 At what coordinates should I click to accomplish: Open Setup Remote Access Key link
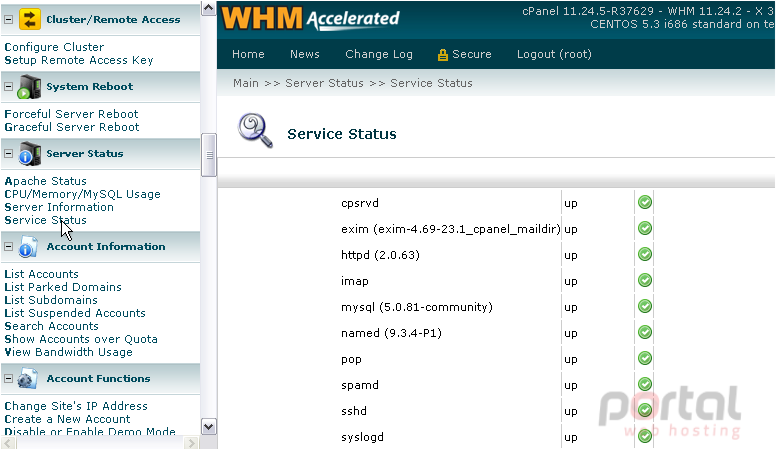pos(79,60)
